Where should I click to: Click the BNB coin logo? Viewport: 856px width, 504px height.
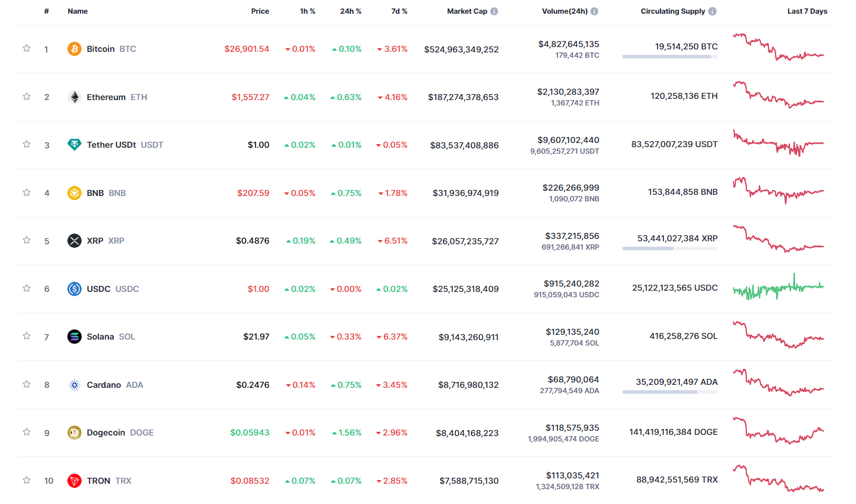tap(75, 193)
